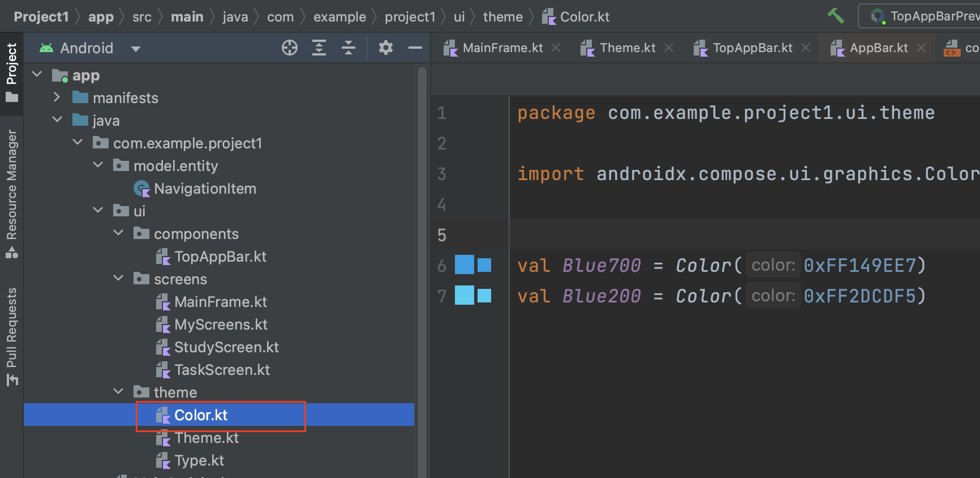The width and height of the screenshot is (980, 478).
Task: Close the Theme.kt editor tab
Action: [669, 48]
